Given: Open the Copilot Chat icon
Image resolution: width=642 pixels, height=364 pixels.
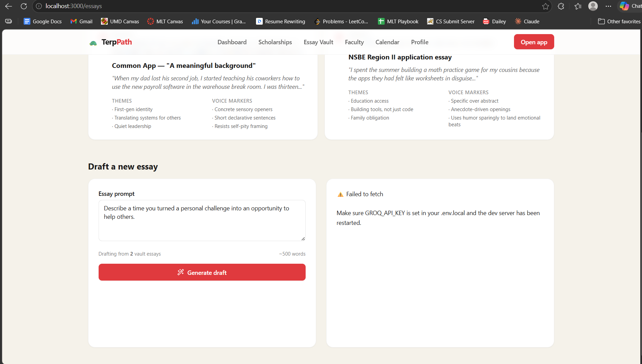Looking at the screenshot, I should 624,6.
